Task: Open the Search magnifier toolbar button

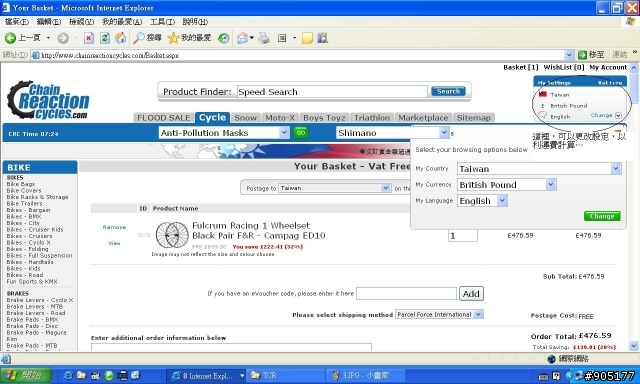Action: pos(148,38)
